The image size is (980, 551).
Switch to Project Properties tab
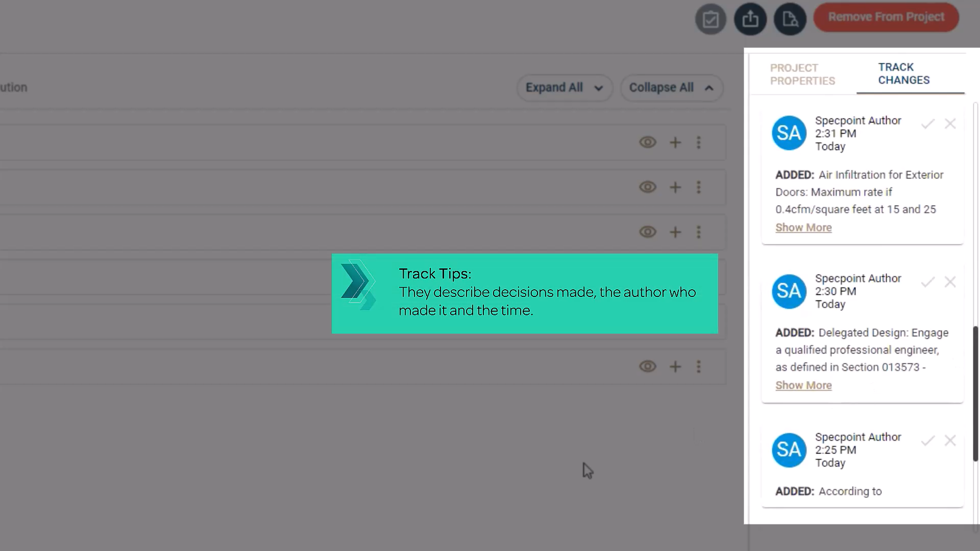point(802,74)
